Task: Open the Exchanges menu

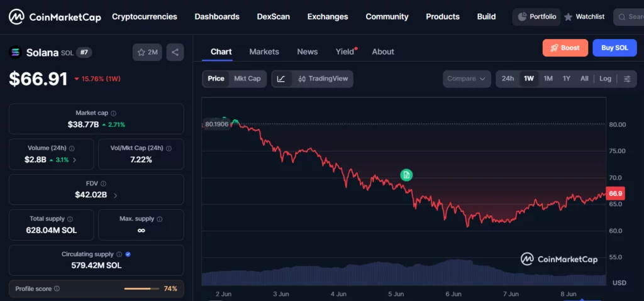Action: [x=328, y=17]
